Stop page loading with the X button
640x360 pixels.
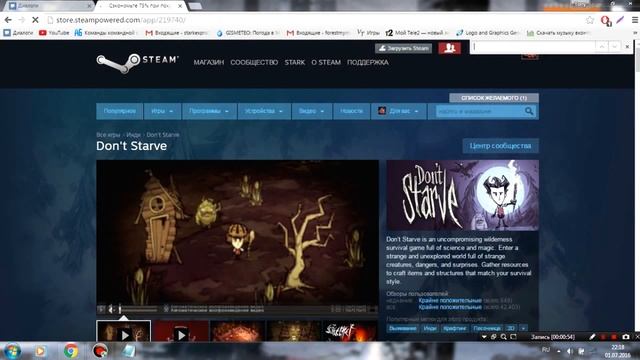[x=35, y=20]
